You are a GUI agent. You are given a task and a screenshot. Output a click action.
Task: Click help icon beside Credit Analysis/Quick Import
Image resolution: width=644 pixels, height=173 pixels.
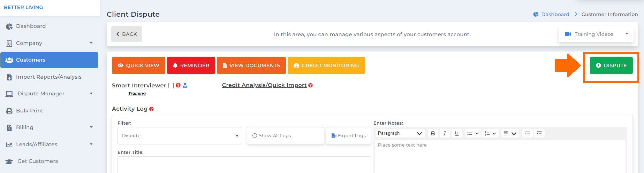click(311, 85)
